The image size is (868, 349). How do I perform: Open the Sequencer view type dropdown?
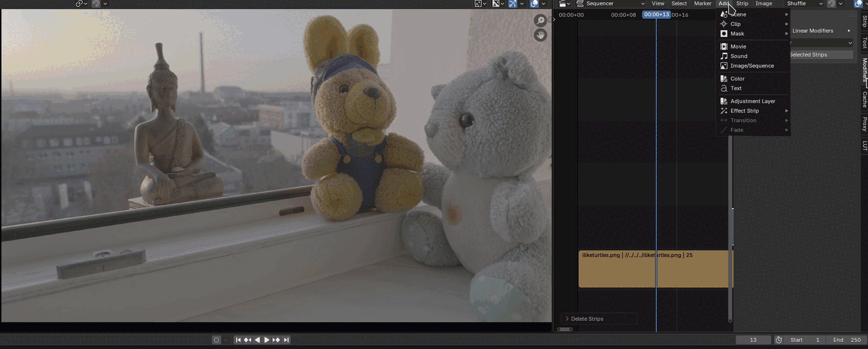pos(611,4)
